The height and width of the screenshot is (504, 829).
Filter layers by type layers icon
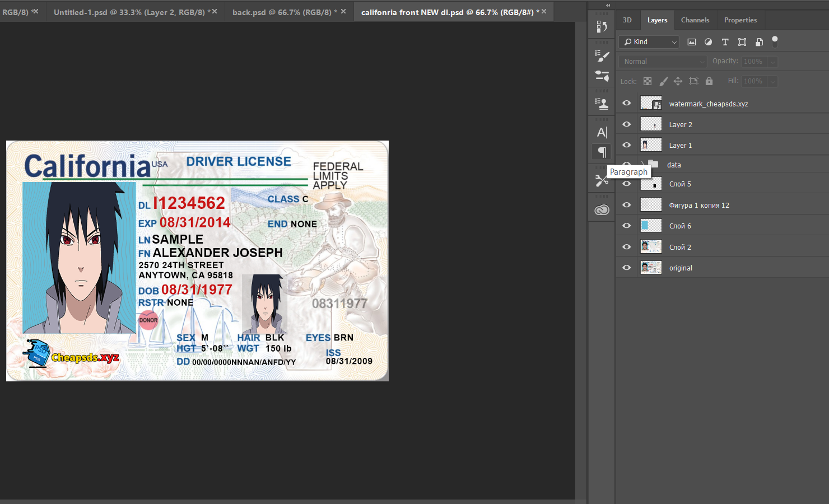click(x=725, y=42)
